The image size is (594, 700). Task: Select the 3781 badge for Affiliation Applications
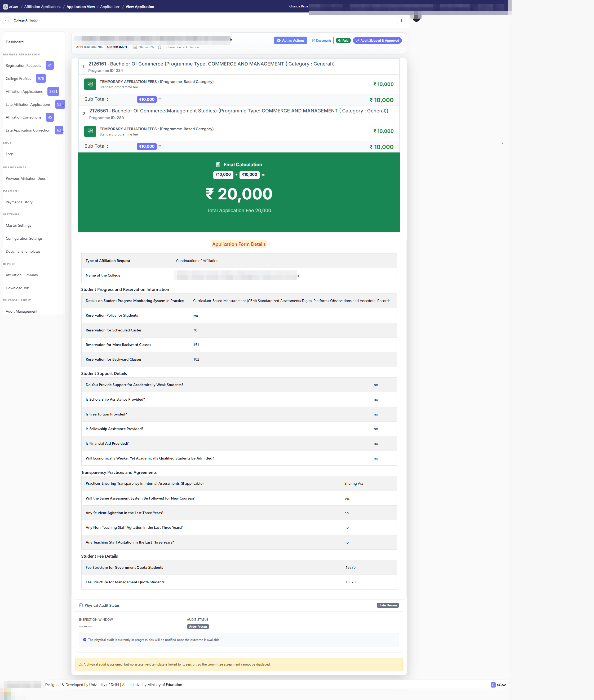pyautogui.click(x=53, y=91)
